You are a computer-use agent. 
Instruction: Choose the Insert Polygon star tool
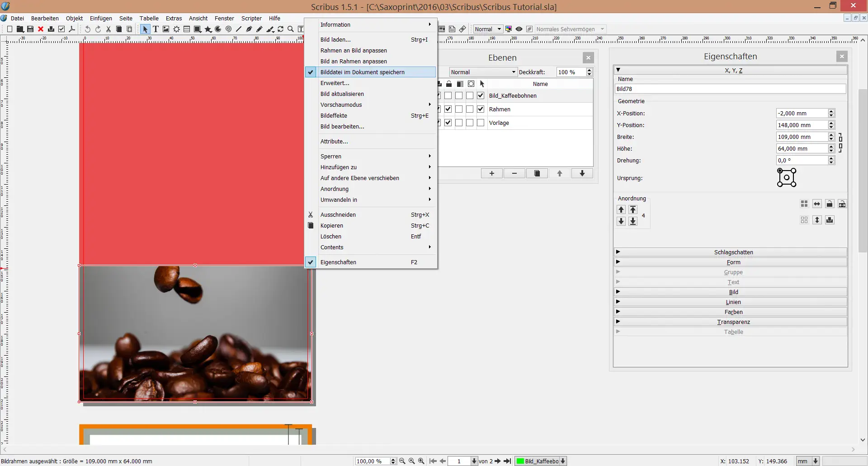(208, 29)
